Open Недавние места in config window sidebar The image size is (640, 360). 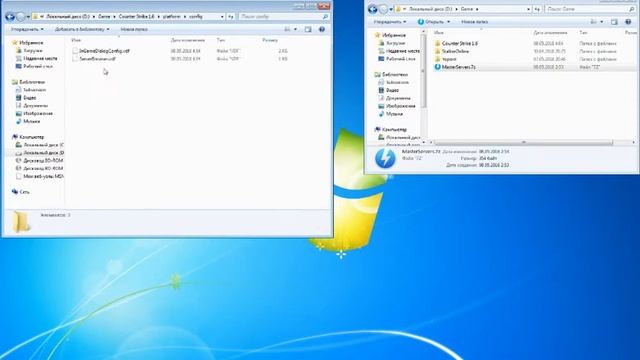tap(40, 58)
